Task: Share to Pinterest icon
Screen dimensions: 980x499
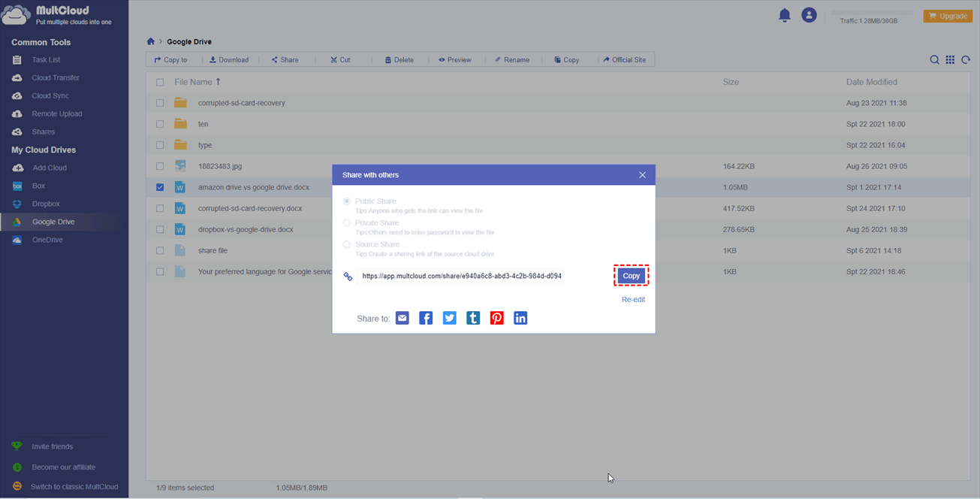Action: point(496,318)
